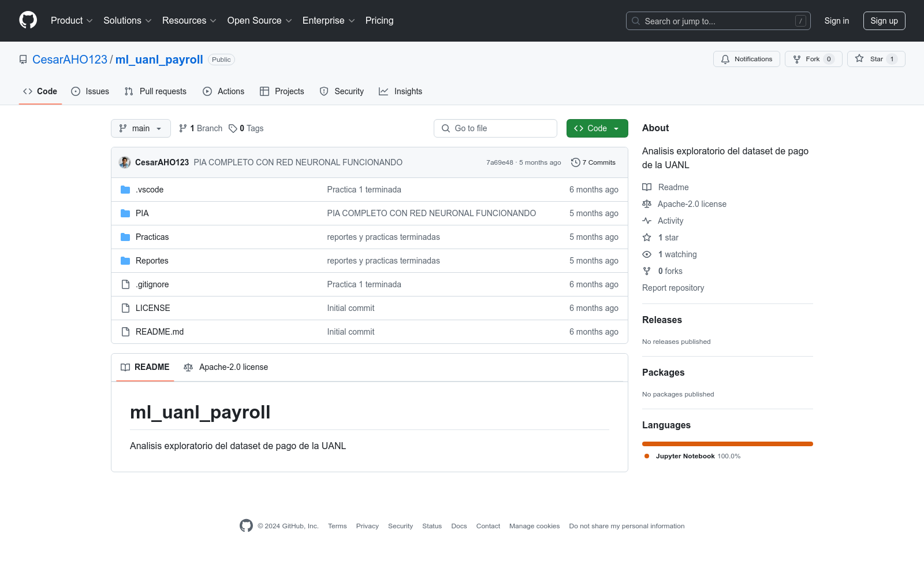
Task: Expand the Enterprise menu
Action: click(329, 21)
